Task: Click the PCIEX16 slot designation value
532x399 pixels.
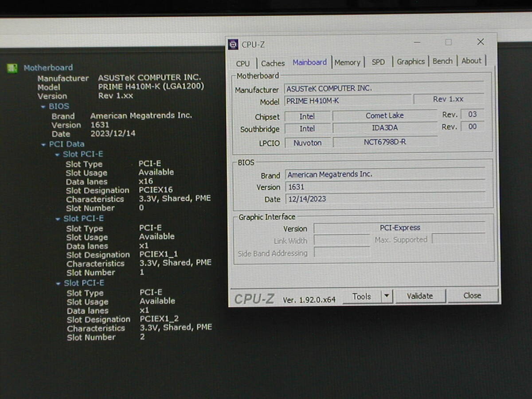Action: coord(156,190)
